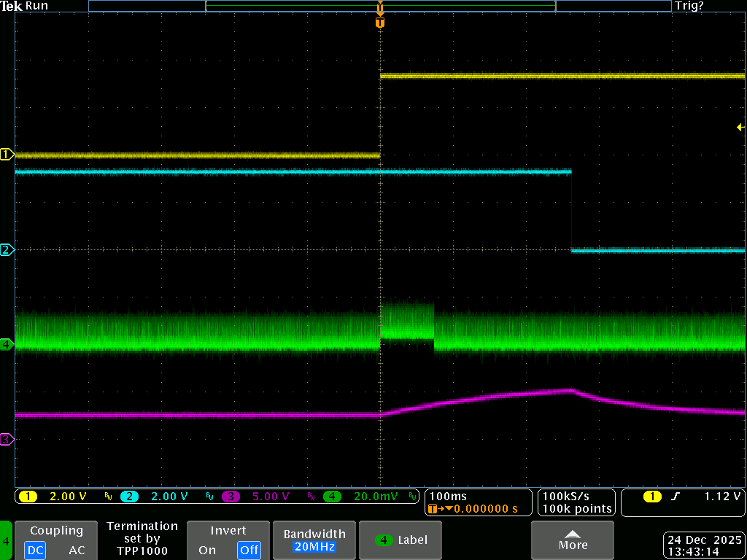Image resolution: width=747 pixels, height=560 pixels.
Task: Click the Trig? status indicator
Action: coord(689,6)
